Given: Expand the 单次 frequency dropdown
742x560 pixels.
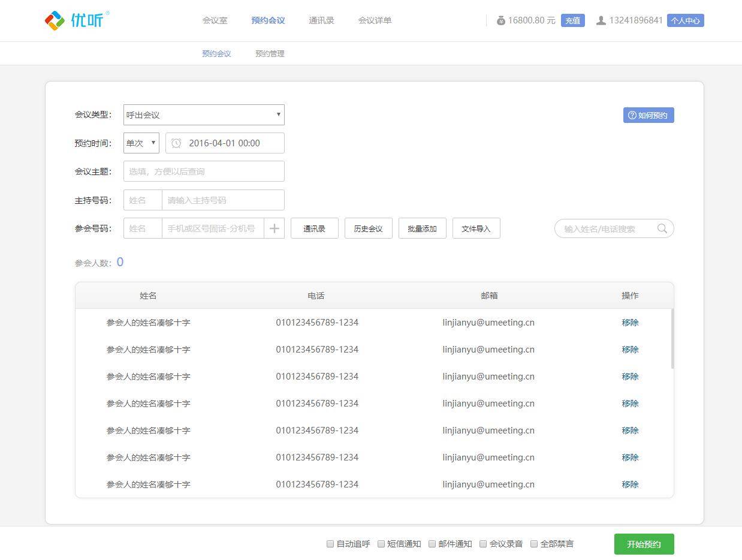Looking at the screenshot, I should [141, 143].
